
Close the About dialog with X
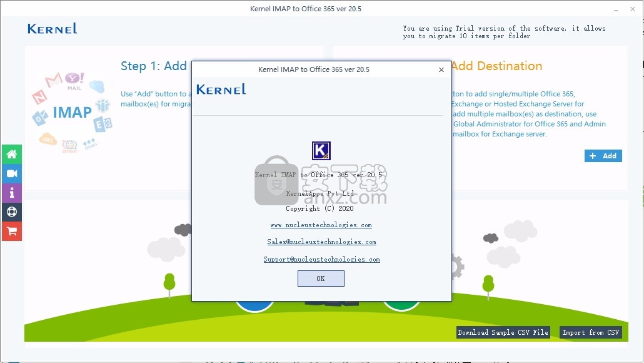(441, 69)
